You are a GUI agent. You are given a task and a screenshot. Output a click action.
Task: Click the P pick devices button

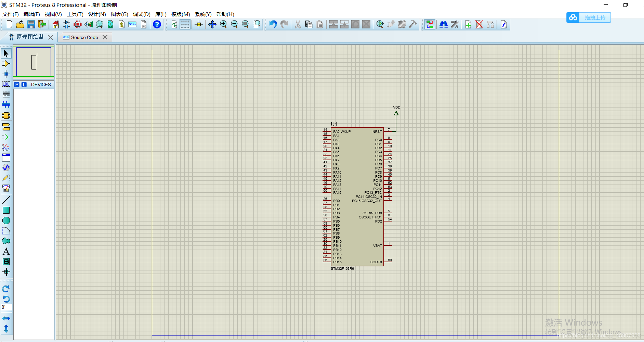(x=17, y=85)
